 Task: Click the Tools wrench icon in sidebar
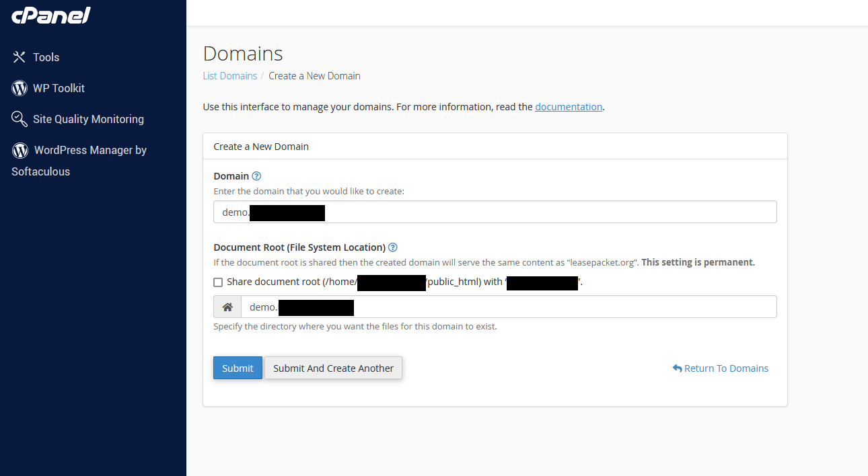coord(19,57)
